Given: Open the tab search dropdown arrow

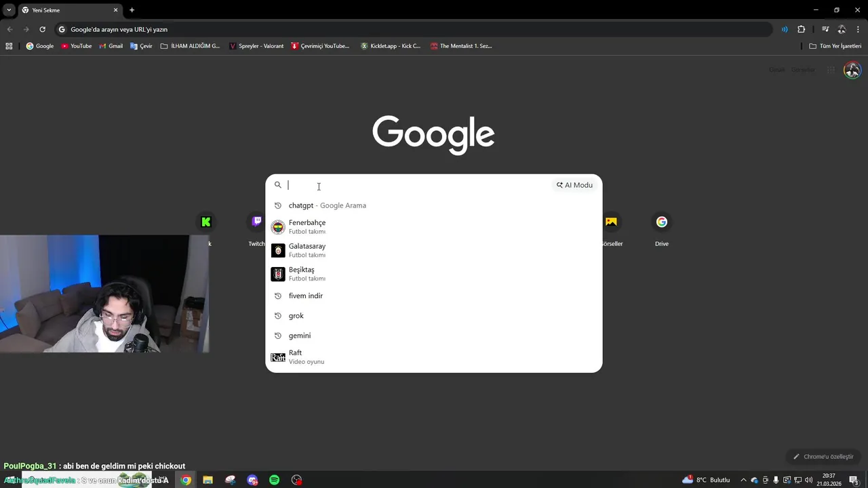Looking at the screenshot, I should point(9,10).
